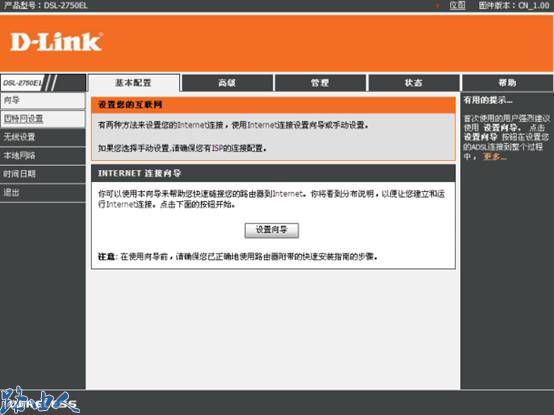Click the 设置您的互联网 orange header bar

[x=273, y=105]
